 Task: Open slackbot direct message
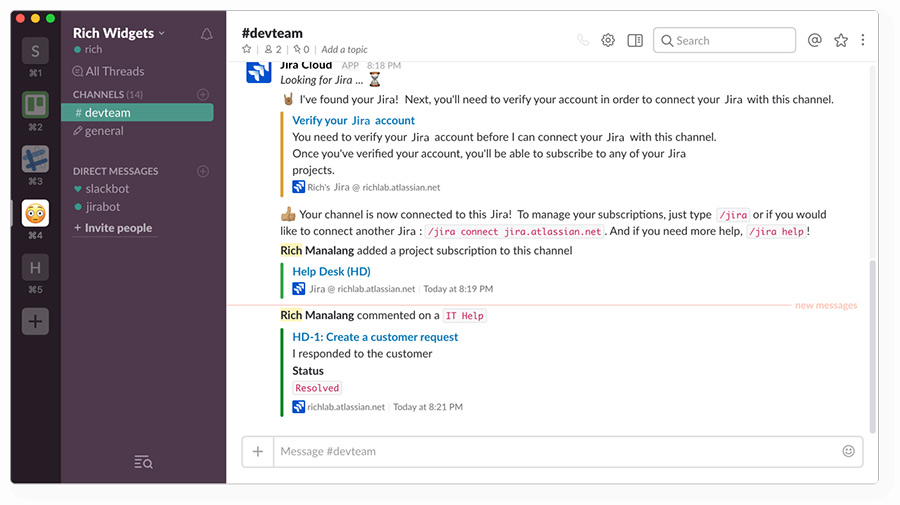pos(102,188)
